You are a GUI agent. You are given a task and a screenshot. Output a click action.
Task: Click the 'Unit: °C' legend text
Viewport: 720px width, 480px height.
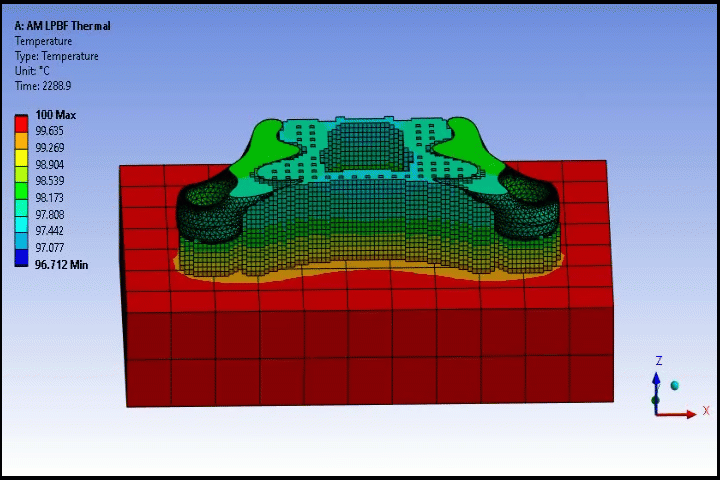[32, 71]
